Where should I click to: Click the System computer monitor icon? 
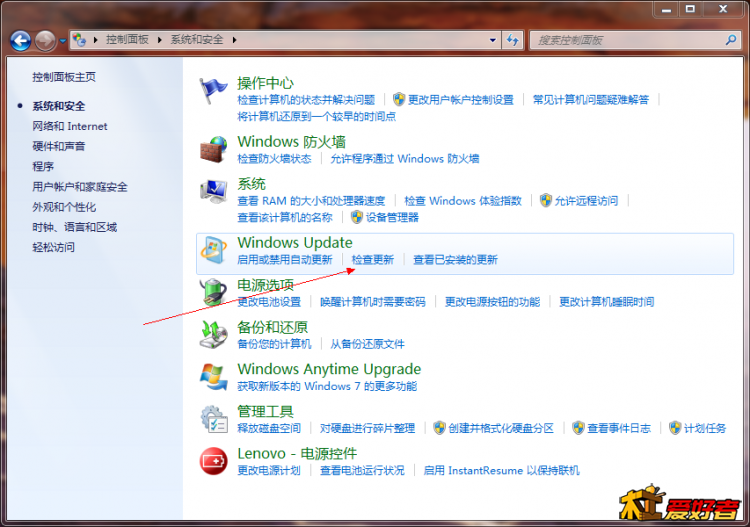coord(213,192)
